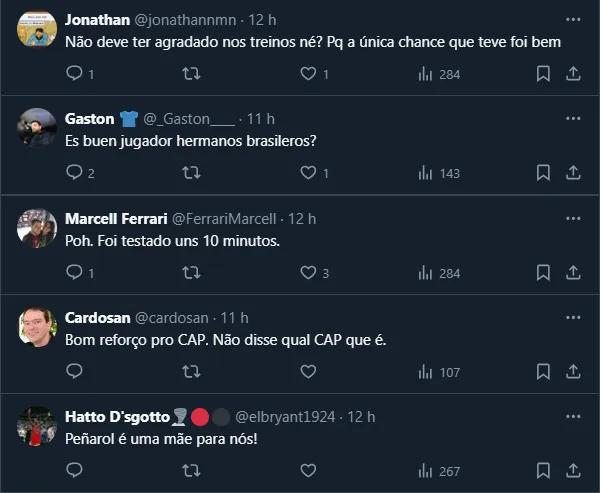This screenshot has width=600, height=493.
Task: Open Hatto D'sgotto's tweet timestamp
Action: pos(360,416)
